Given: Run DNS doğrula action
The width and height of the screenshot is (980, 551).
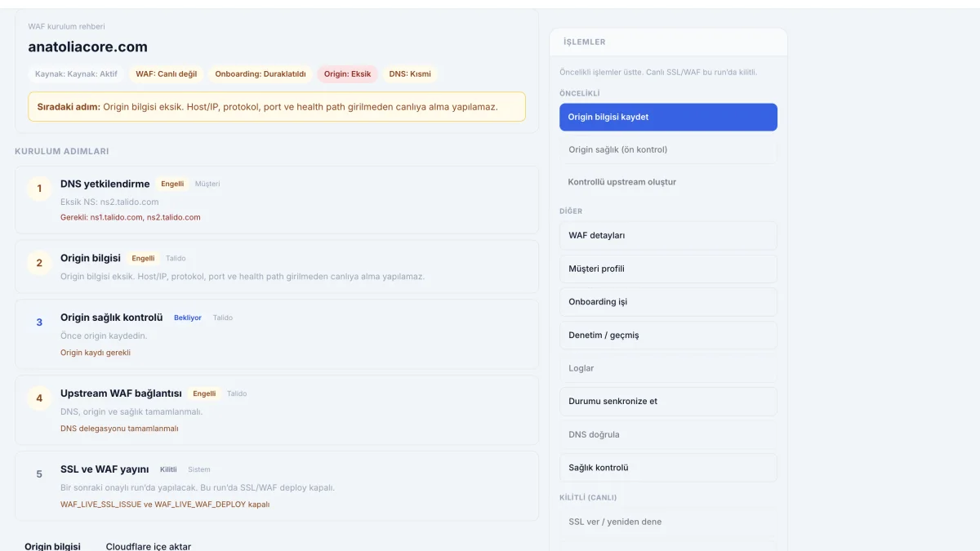Looking at the screenshot, I should click(x=668, y=434).
